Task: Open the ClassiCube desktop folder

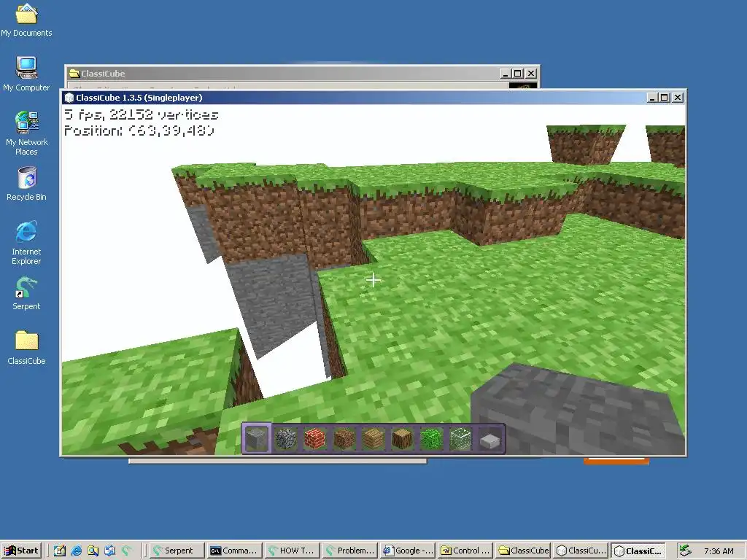Action: (x=26, y=348)
